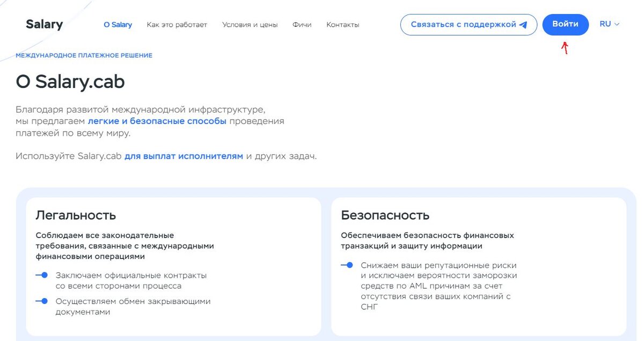Select the "Фичи" navigation item
Viewport: 644px width, 341px height.
(x=302, y=25)
